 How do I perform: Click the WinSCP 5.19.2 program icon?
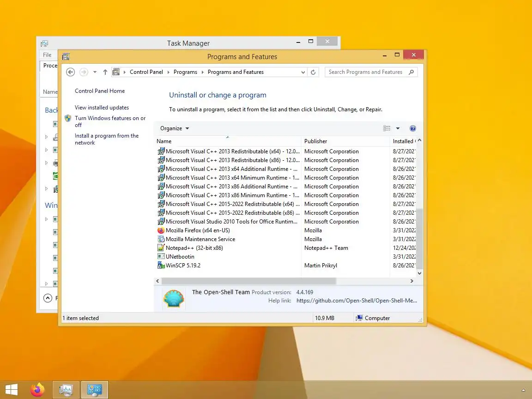161,266
